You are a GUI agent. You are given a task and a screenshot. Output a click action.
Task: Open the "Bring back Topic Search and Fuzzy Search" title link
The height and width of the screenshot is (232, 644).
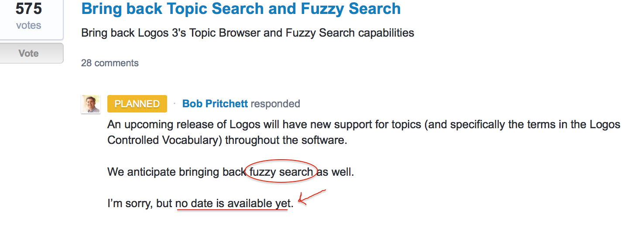point(241,9)
